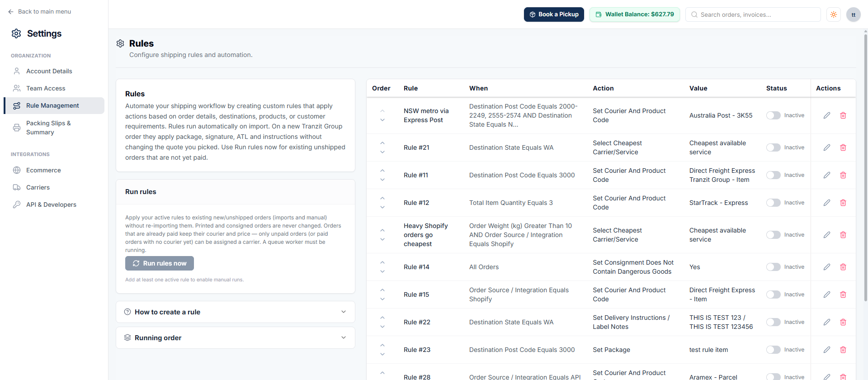
Task: Move Rule #22 down in order
Action: 382,327
